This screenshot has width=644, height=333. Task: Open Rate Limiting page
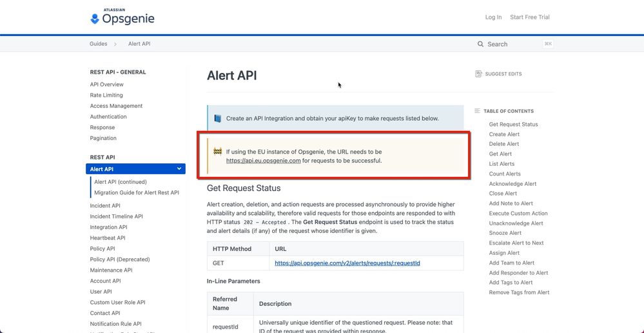[106, 95]
